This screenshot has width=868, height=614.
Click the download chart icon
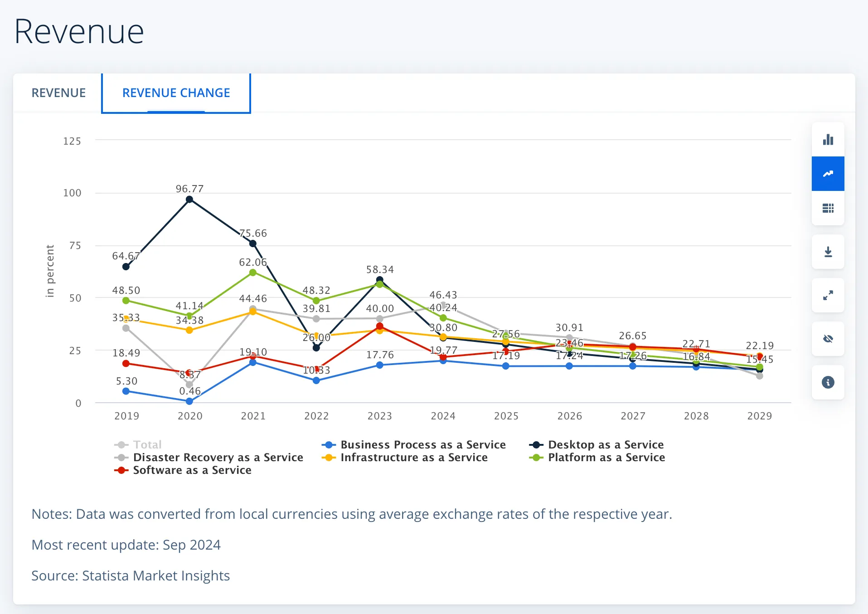pyautogui.click(x=828, y=252)
